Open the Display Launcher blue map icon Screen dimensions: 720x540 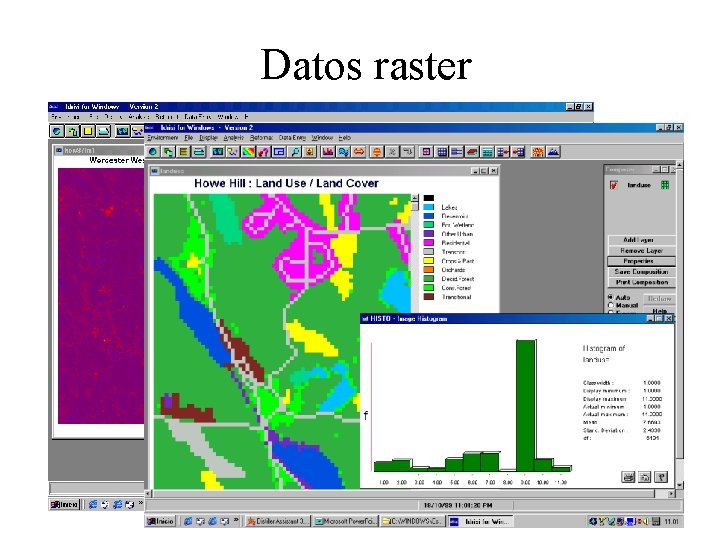pyautogui.click(x=218, y=152)
